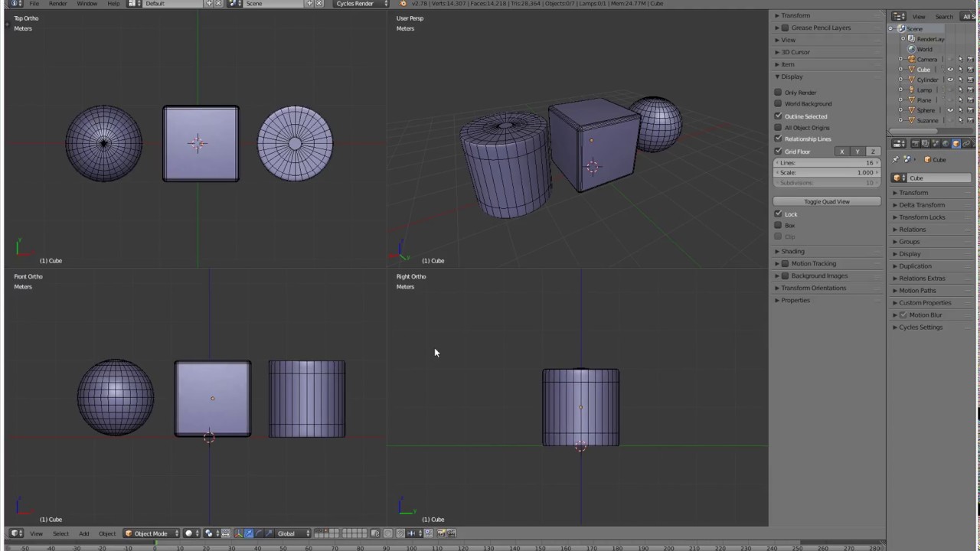Image resolution: width=980 pixels, height=551 pixels.
Task: Switch to Object properties cube tab
Action: click(x=955, y=144)
